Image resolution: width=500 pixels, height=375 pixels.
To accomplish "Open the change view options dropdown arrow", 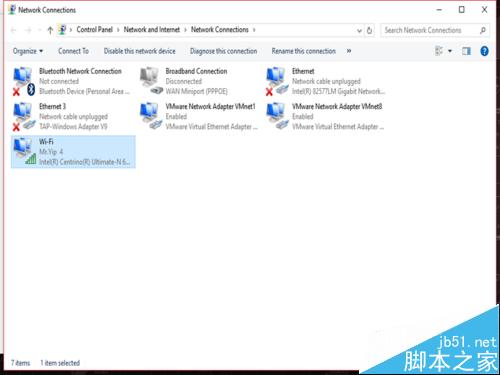I will 450,51.
